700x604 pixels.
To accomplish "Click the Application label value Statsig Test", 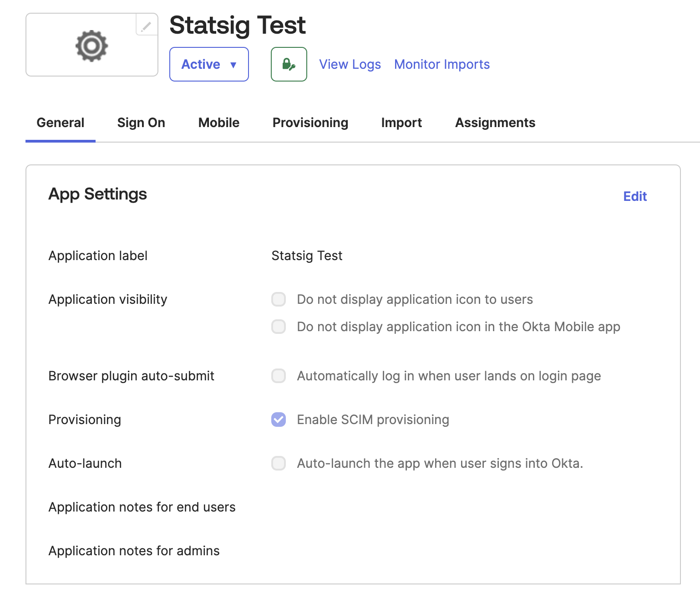I will [306, 256].
